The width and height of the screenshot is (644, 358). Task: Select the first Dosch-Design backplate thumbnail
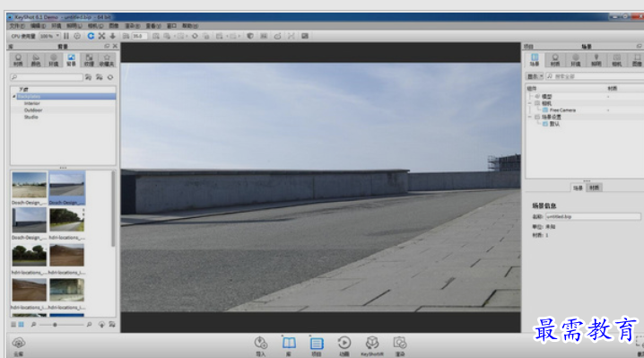(30, 185)
